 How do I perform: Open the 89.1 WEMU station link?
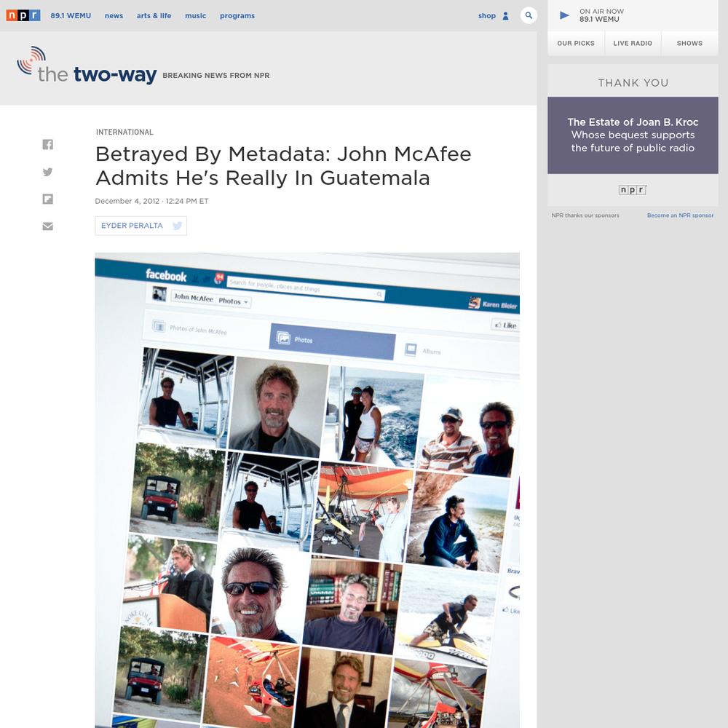(71, 16)
